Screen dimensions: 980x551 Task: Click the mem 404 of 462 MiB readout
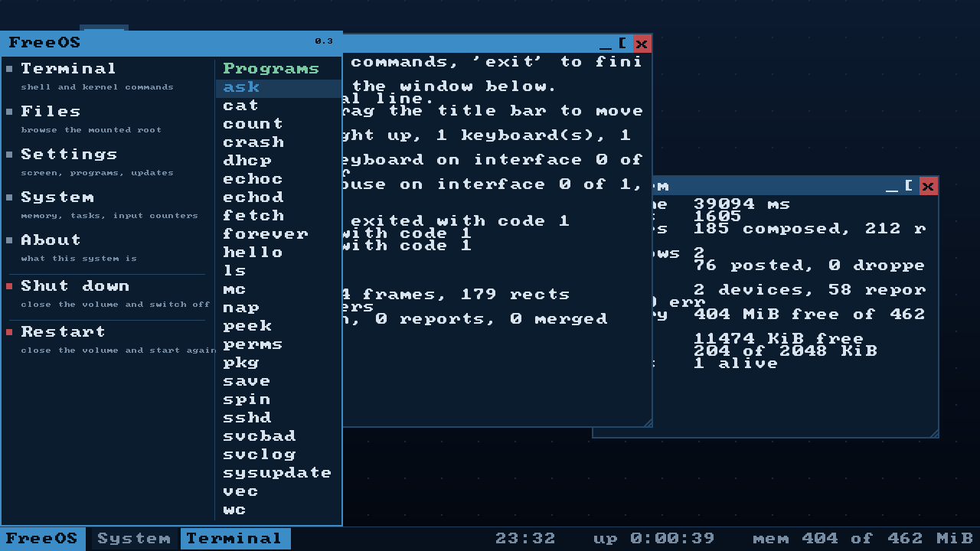tap(863, 539)
